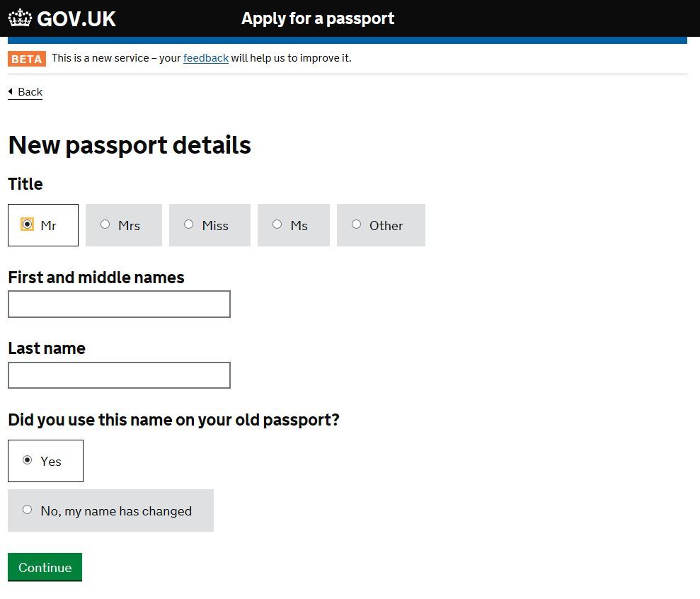700x599 pixels.
Task: Click the BETA phase tag
Action: (27, 59)
